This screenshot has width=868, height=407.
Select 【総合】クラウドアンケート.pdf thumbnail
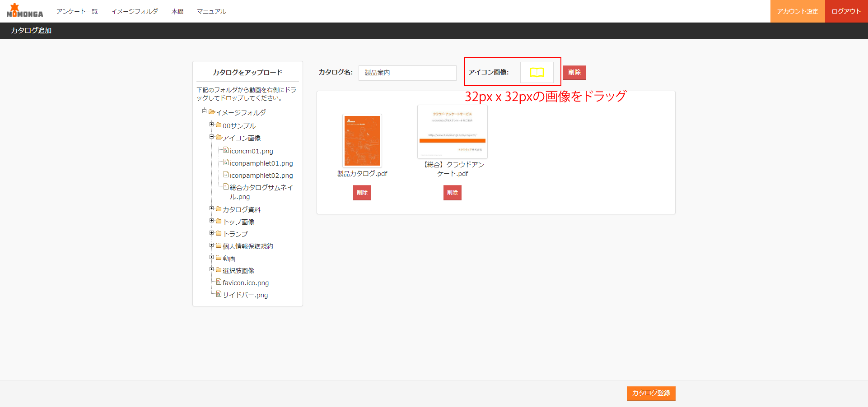point(453,132)
